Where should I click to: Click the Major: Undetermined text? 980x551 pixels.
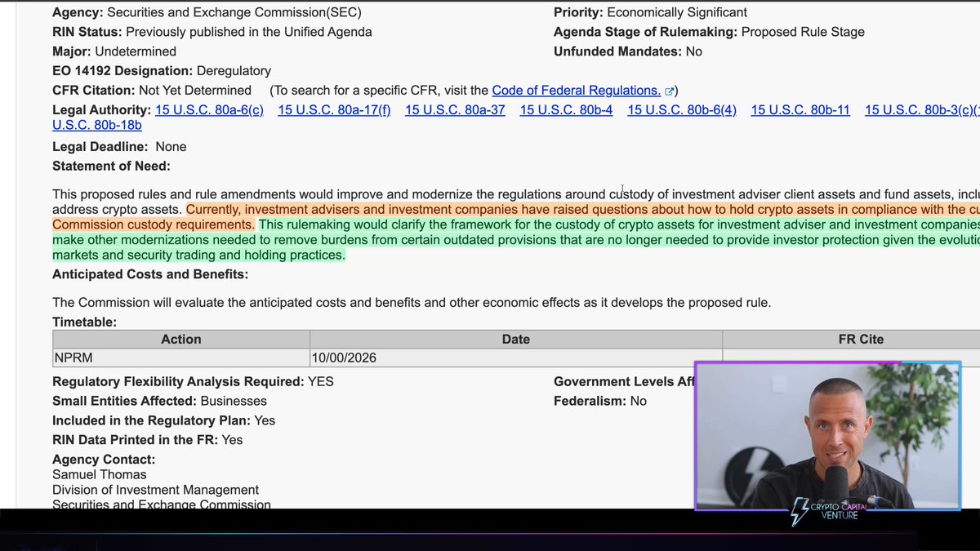114,51
